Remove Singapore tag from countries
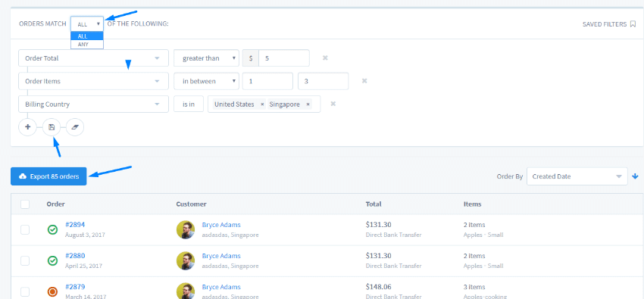This screenshot has width=644, height=299. [308, 104]
